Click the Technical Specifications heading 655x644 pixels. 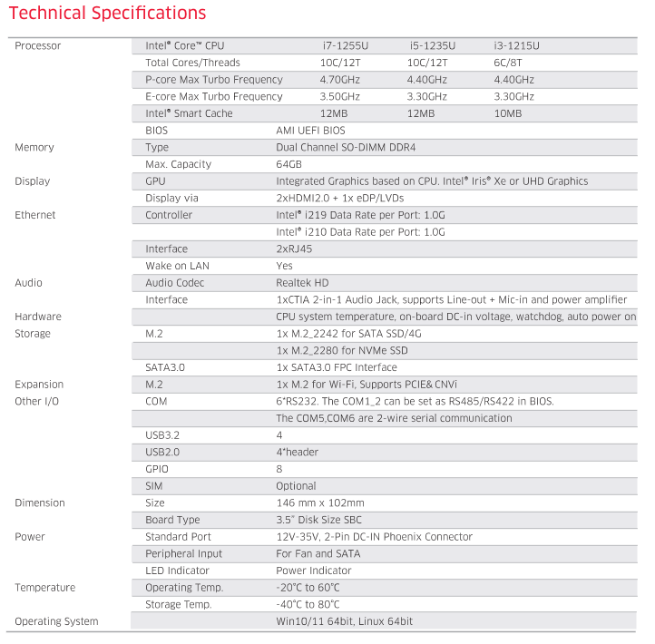pyautogui.click(x=107, y=14)
